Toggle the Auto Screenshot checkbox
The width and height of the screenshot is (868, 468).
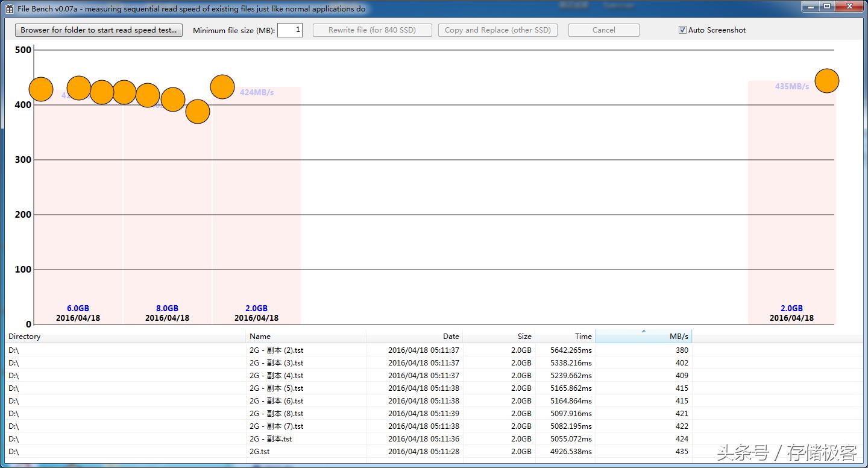[682, 30]
